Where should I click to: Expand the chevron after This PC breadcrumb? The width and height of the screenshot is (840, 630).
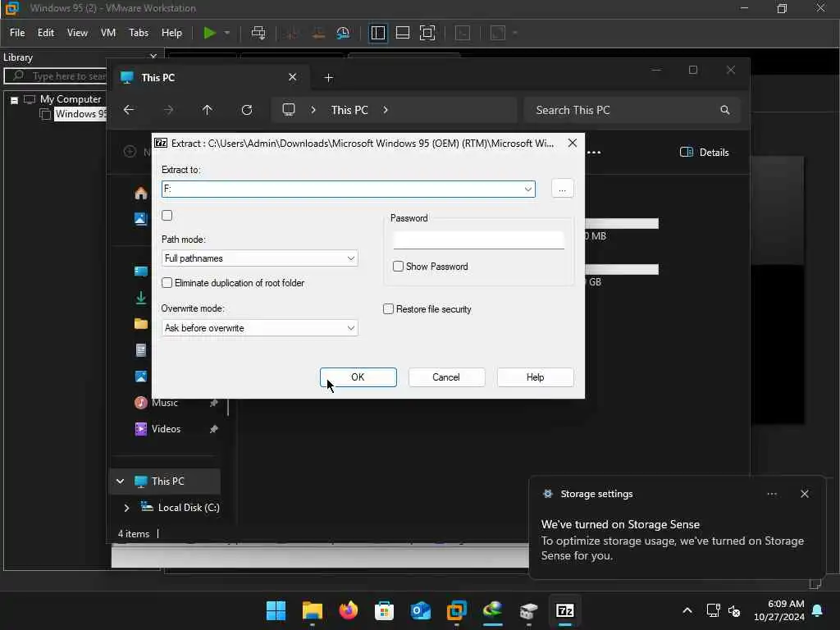click(386, 110)
